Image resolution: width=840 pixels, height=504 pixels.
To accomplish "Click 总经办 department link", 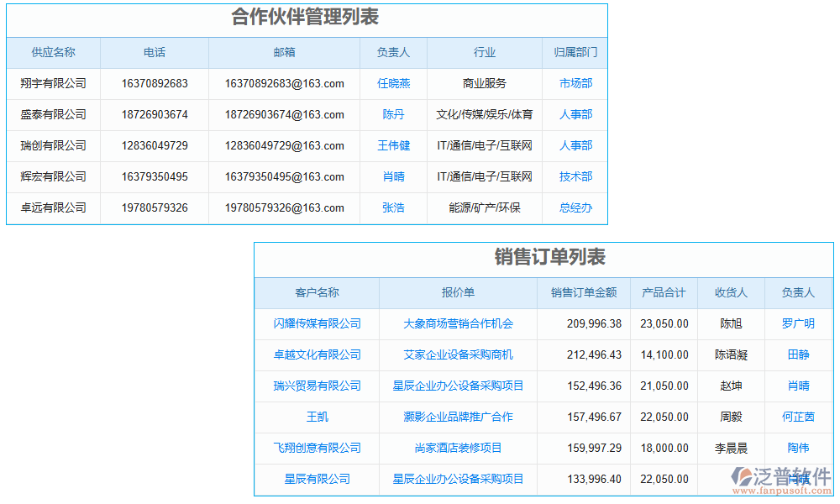I will coord(575,207).
